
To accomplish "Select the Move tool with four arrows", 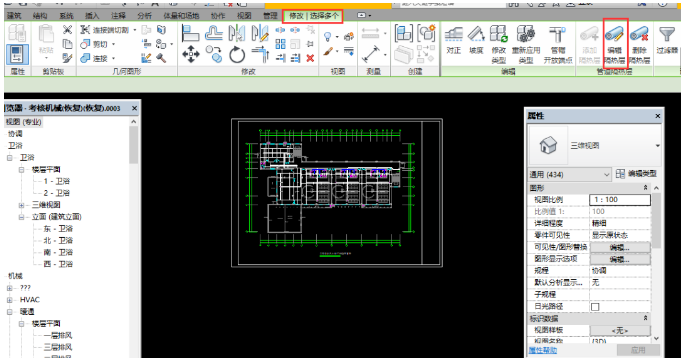I will click(x=191, y=55).
